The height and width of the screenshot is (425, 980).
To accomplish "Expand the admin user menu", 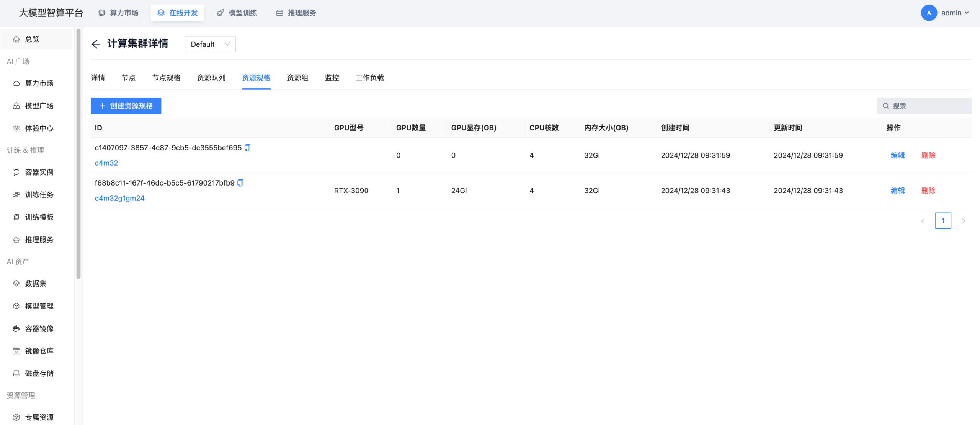I will tap(955, 13).
